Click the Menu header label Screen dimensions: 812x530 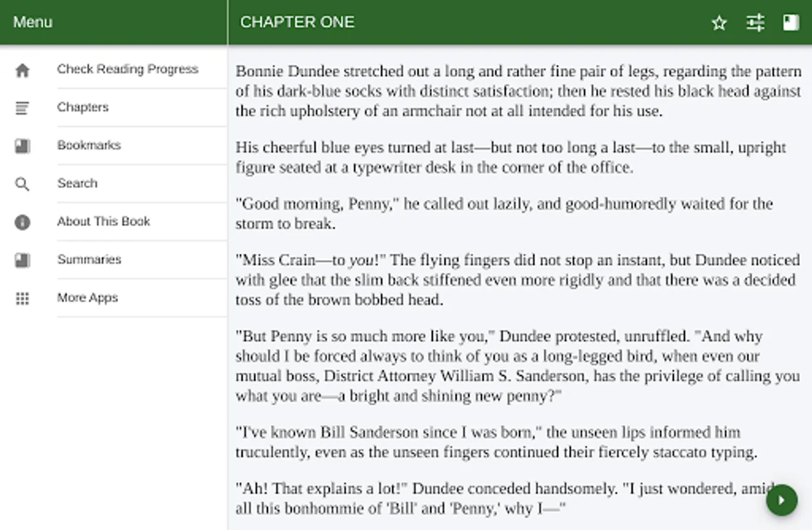(33, 22)
